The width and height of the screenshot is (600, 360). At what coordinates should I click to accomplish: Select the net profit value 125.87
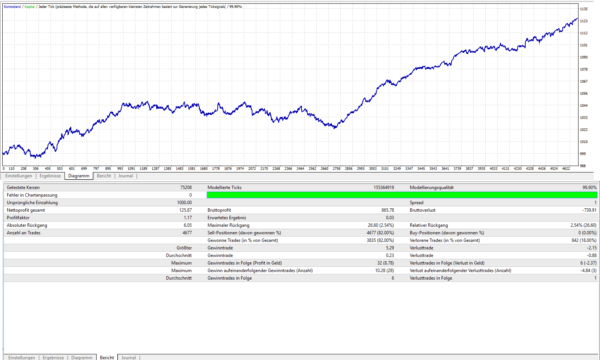186,210
